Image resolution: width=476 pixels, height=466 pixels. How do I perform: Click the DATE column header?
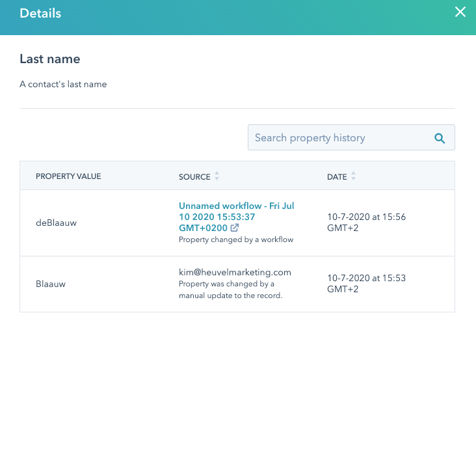337,177
